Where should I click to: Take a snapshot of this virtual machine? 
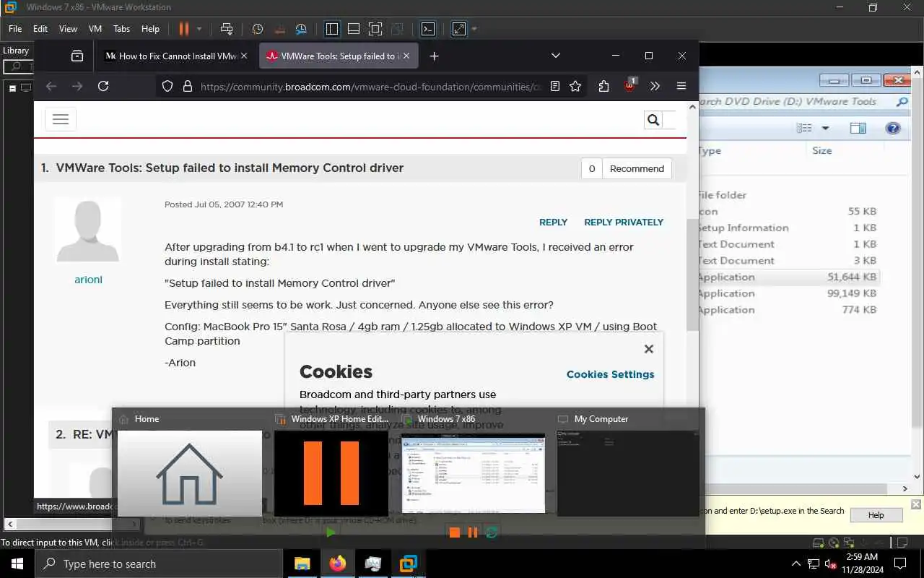tap(258, 29)
